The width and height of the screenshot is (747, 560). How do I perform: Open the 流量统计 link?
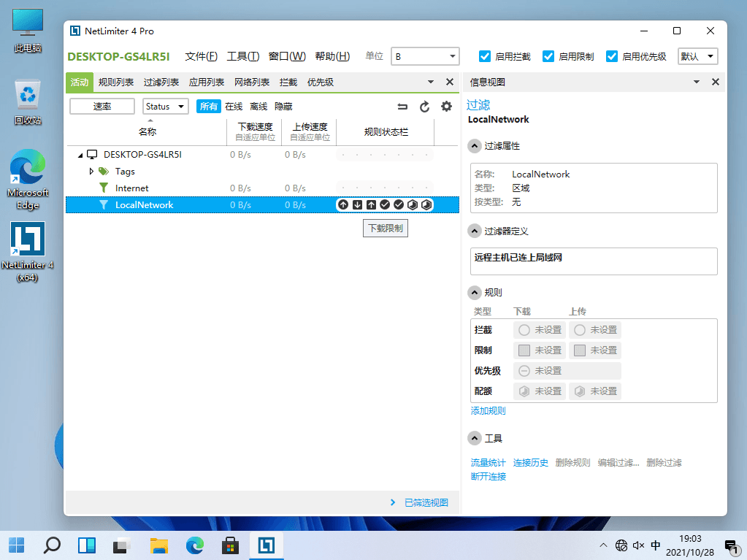pyautogui.click(x=488, y=462)
